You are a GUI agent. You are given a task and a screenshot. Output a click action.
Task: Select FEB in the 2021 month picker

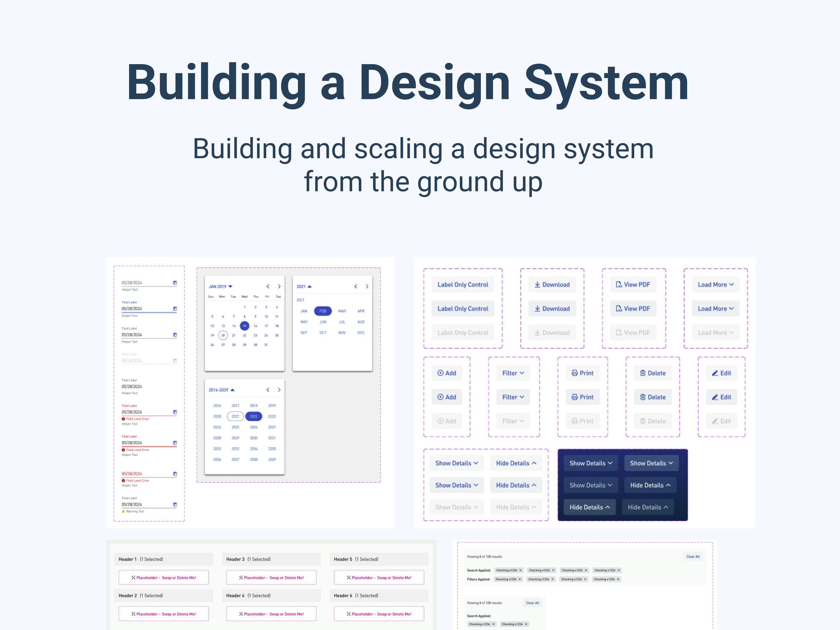(323, 311)
